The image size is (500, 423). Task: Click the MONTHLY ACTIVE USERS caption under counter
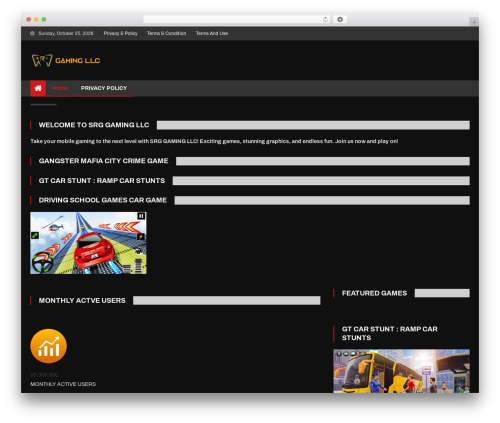(63, 384)
